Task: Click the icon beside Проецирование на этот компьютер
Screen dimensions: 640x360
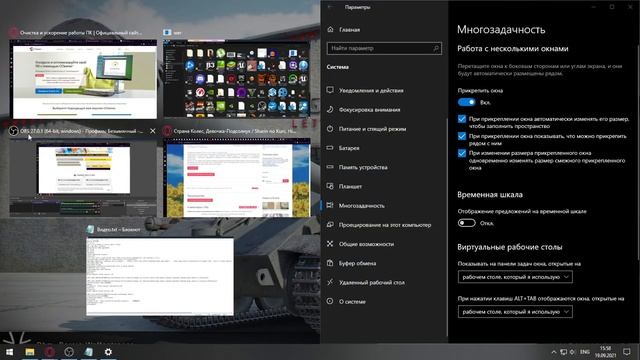Action: 330,224
